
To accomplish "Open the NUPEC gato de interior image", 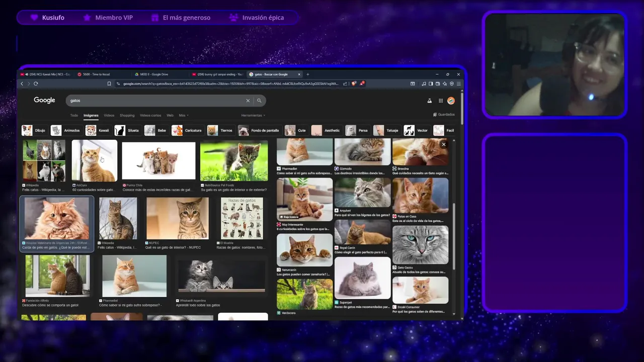I will pyautogui.click(x=178, y=218).
